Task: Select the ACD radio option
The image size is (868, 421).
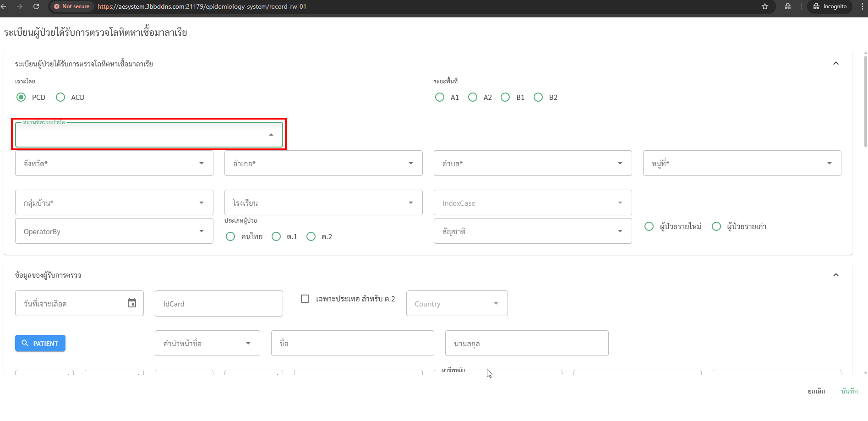Action: point(60,97)
